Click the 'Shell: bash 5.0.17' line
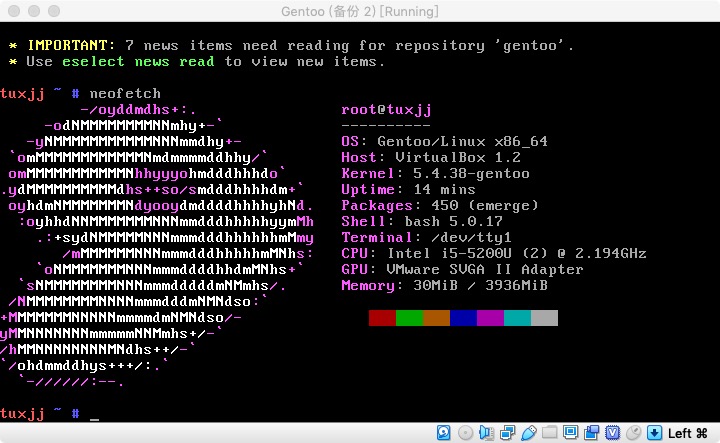 [422, 221]
